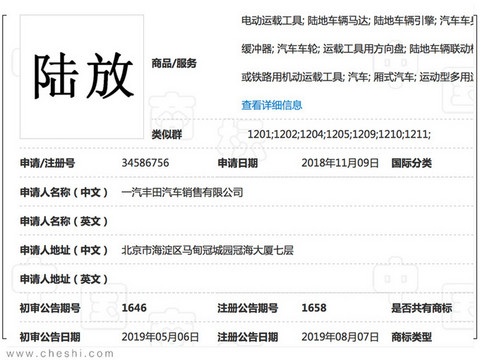Click preliminary announcement date 2019年05月06日
This screenshot has width=480, height=360.
[160, 337]
